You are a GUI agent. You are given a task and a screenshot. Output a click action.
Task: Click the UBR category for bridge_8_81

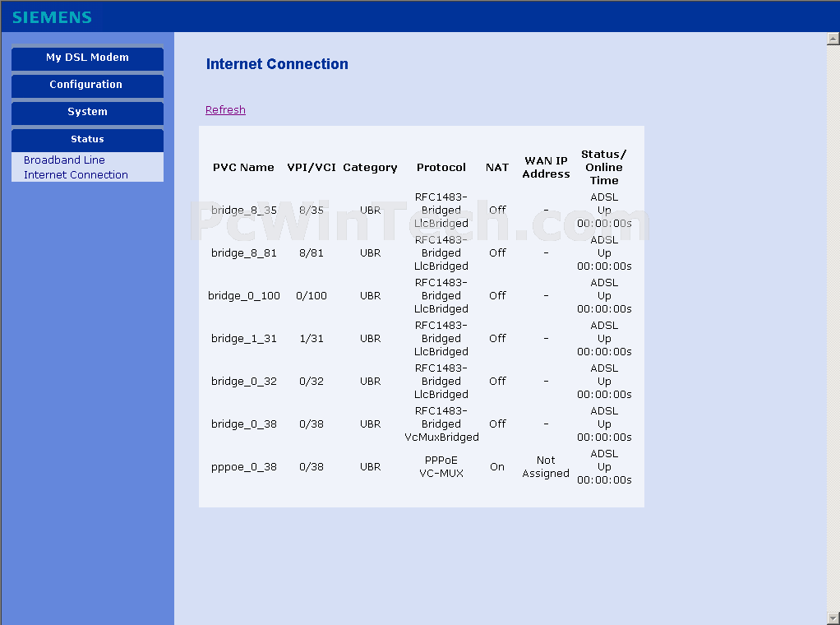[370, 253]
